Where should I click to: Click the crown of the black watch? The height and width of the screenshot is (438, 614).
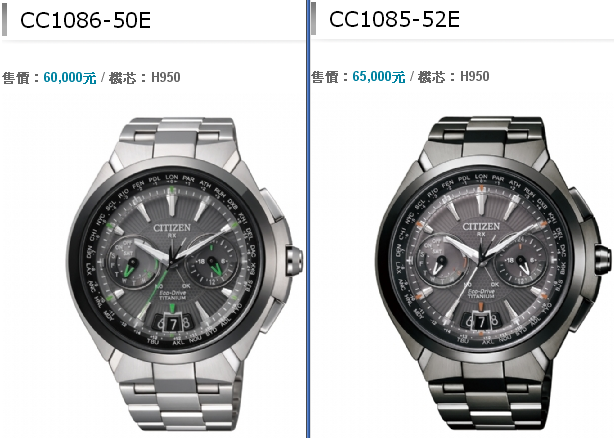click(x=603, y=259)
